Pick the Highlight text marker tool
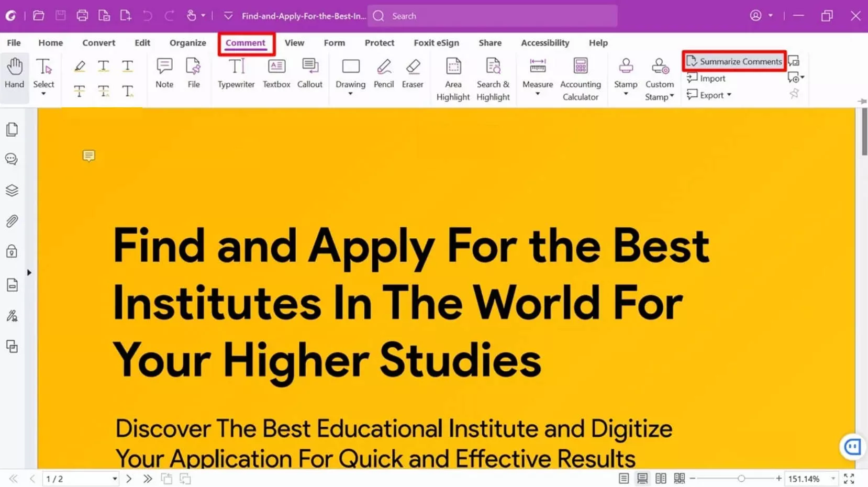 click(80, 66)
